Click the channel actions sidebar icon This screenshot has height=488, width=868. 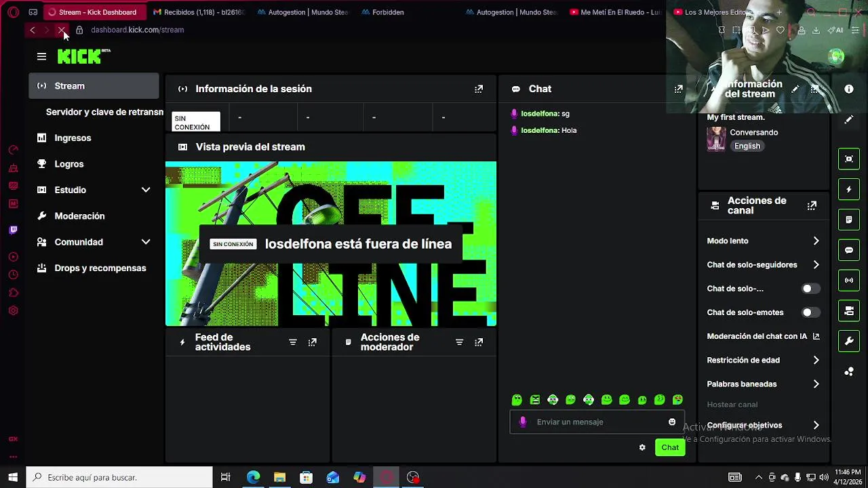tap(849, 310)
